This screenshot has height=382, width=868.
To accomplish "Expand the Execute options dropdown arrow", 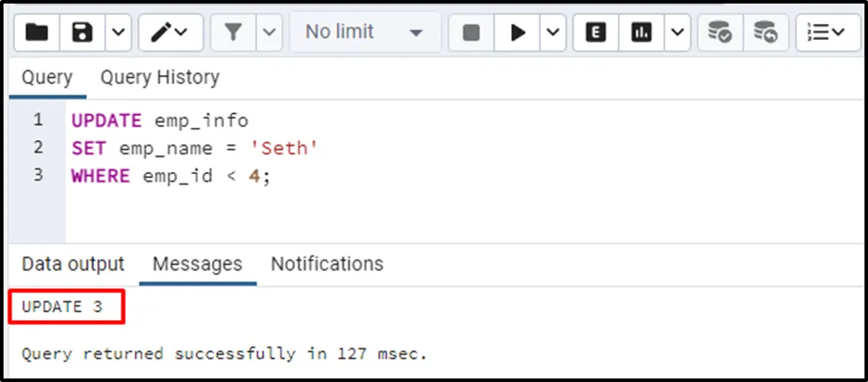I will (553, 33).
